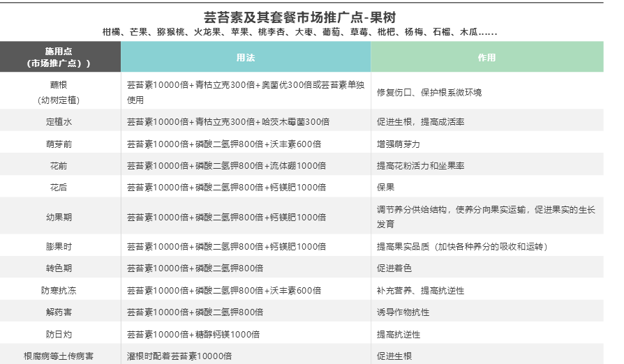Select the 根腐病等土传病害 row label
The image size is (624, 364).
(x=59, y=356)
